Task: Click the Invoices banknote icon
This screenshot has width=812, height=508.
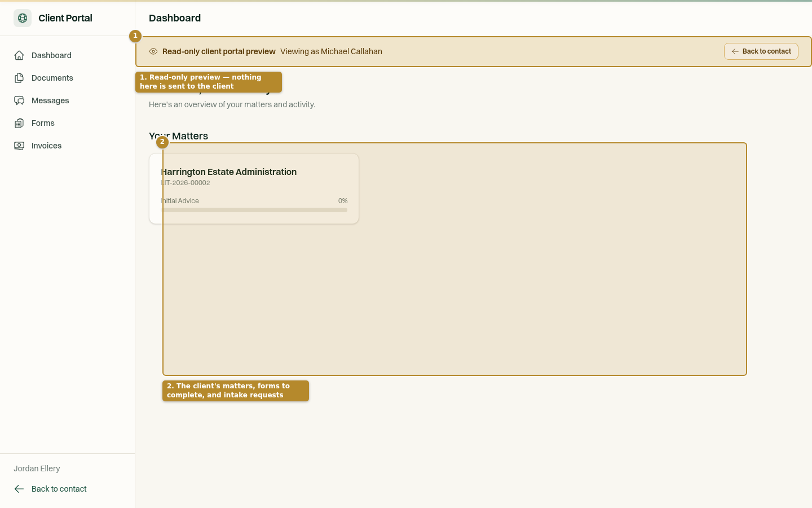Action: pos(19,146)
